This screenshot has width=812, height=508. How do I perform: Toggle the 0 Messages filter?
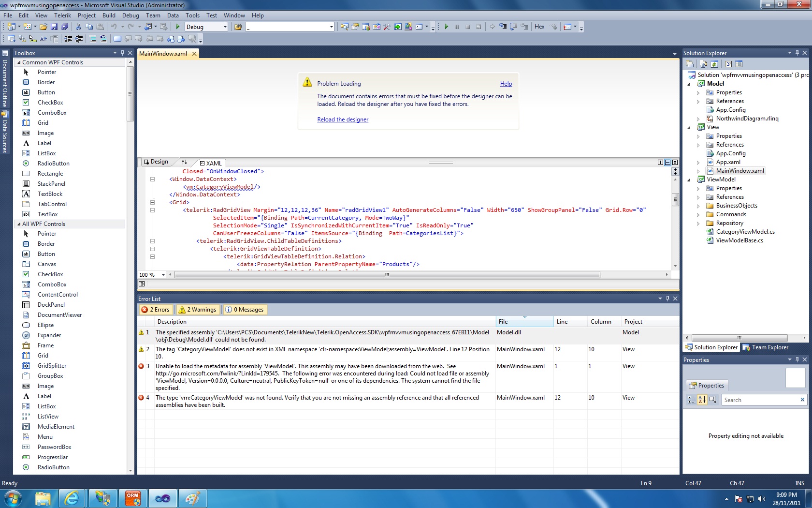click(245, 310)
